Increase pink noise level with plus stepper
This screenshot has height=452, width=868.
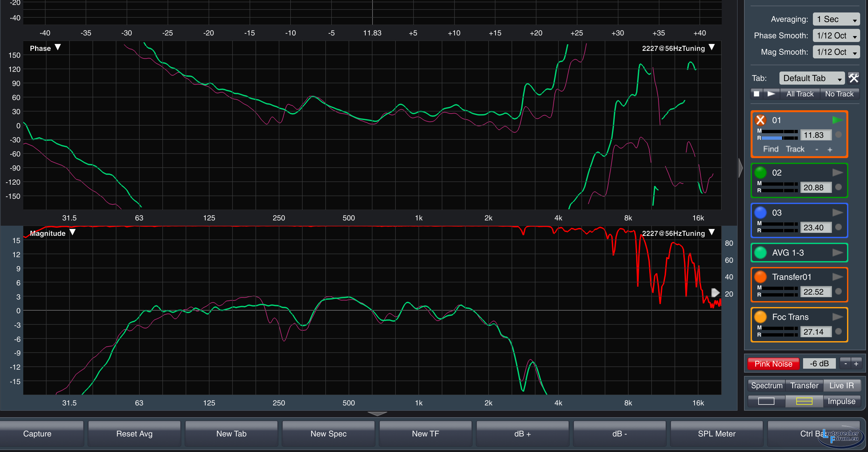point(856,364)
